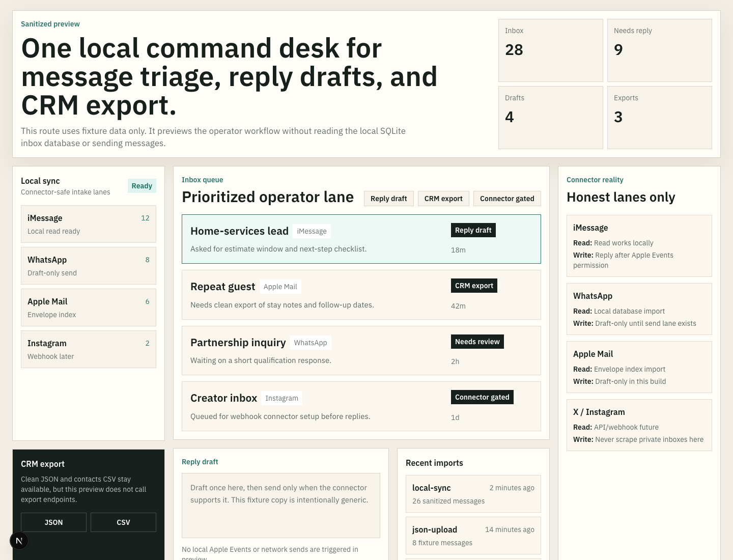The height and width of the screenshot is (560, 733).
Task: Select the Connector gated filter chip
Action: [x=507, y=199]
